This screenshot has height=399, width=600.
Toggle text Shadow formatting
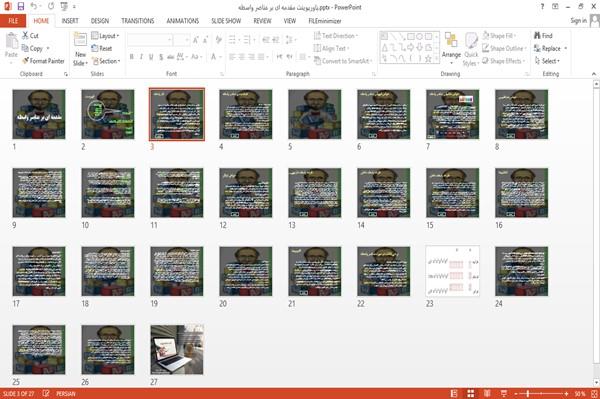(x=161, y=57)
